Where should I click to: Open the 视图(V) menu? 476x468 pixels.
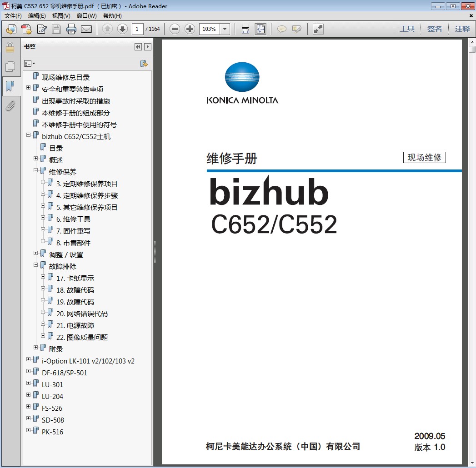click(x=61, y=16)
